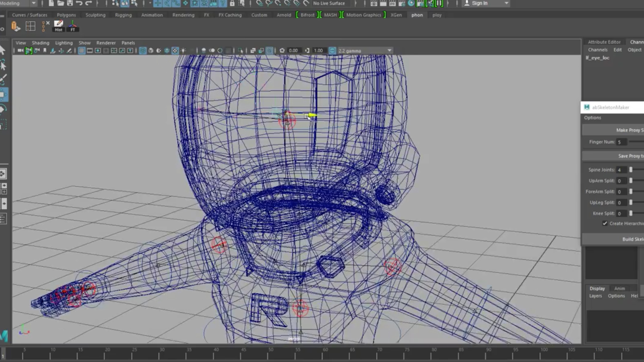Click the FT freeze transform shelf icon
The height and width of the screenshot is (362, 644).
click(73, 26)
